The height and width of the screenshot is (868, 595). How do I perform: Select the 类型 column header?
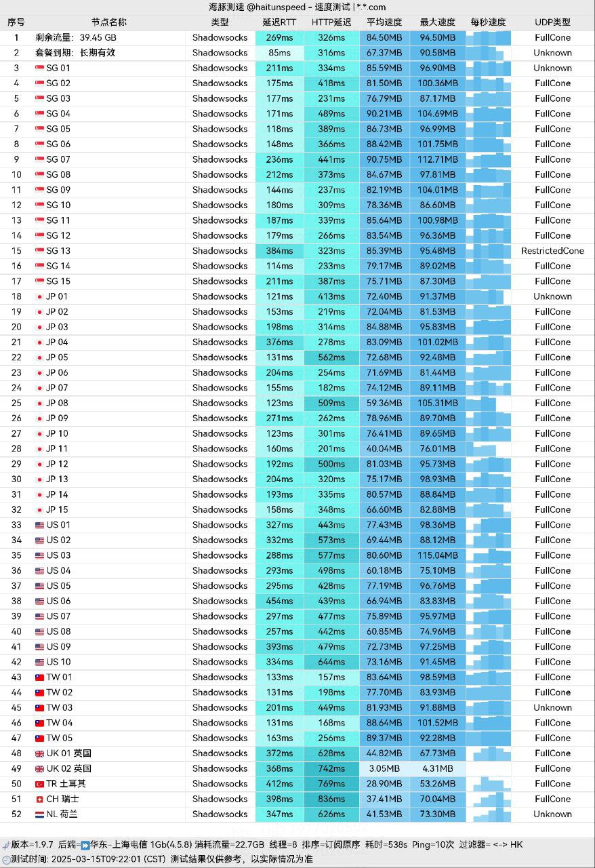(x=220, y=22)
